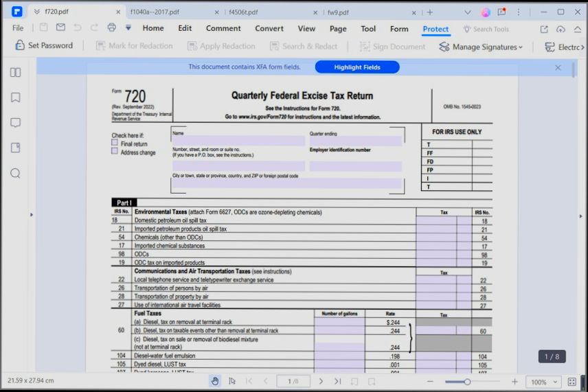Click the Search Tools box

[486, 30]
